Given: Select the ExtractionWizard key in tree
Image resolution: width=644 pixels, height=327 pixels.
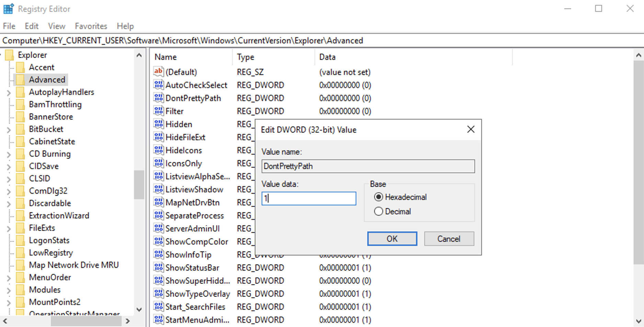Looking at the screenshot, I should [59, 216].
